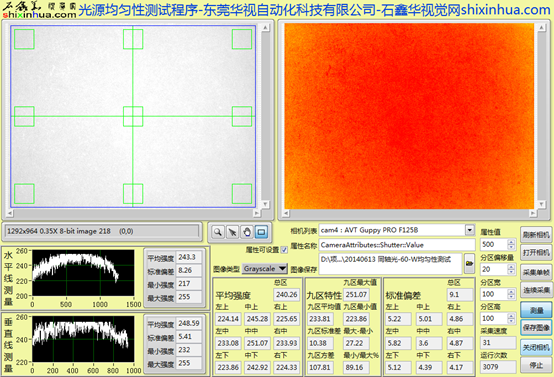Increment the 属性值 500 stepper
Viewport: 554px width, 377px height.
point(511,242)
